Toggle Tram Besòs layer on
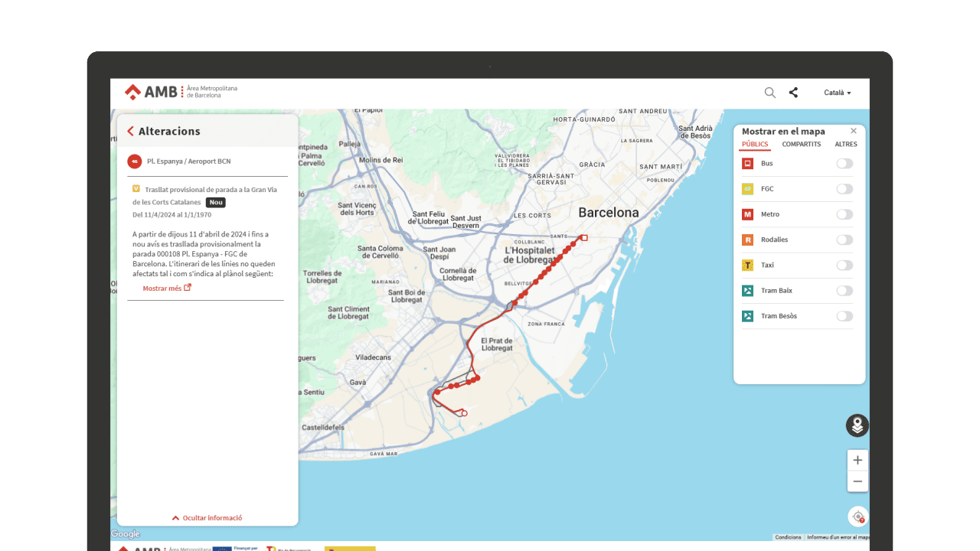The width and height of the screenshot is (980, 551). [x=844, y=316]
